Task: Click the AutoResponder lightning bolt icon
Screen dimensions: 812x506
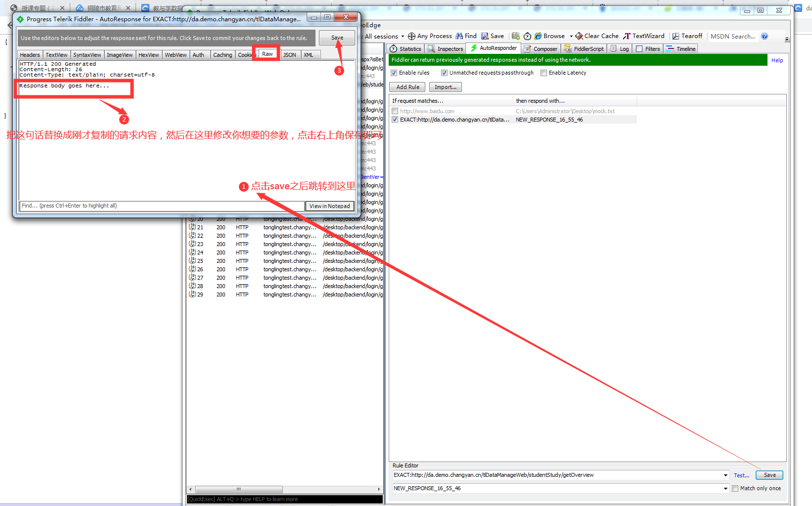Action: pyautogui.click(x=474, y=48)
